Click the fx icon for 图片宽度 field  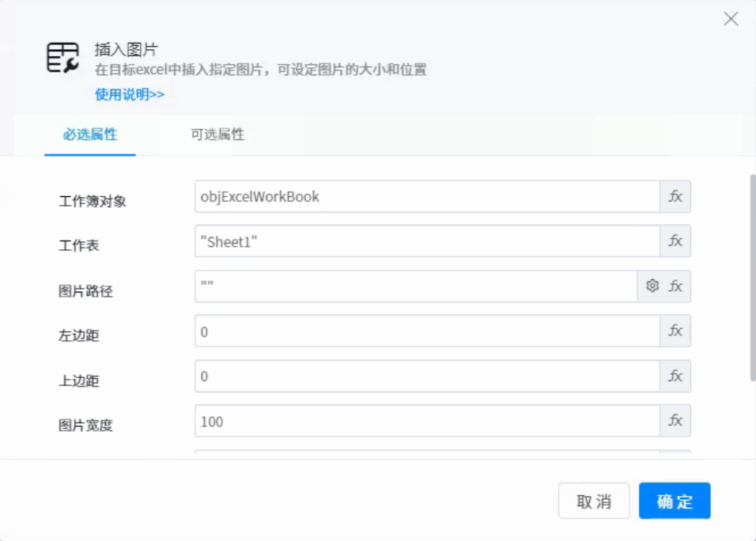pyautogui.click(x=675, y=421)
